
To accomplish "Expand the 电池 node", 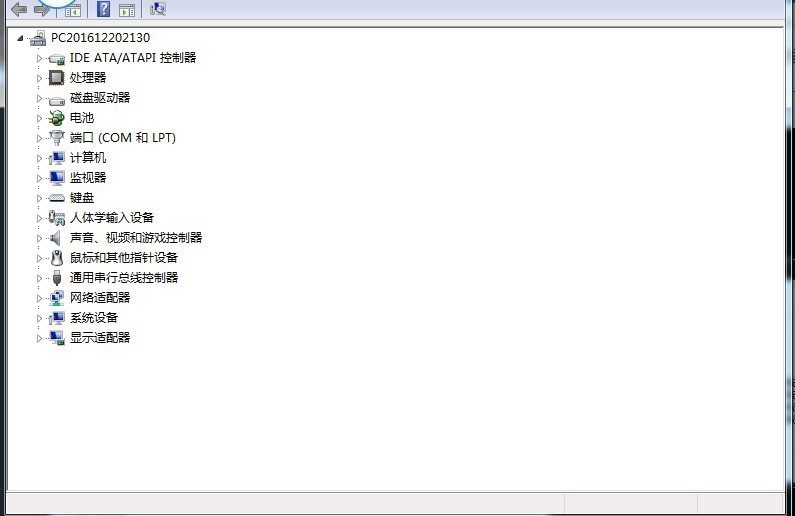I will coord(40,118).
